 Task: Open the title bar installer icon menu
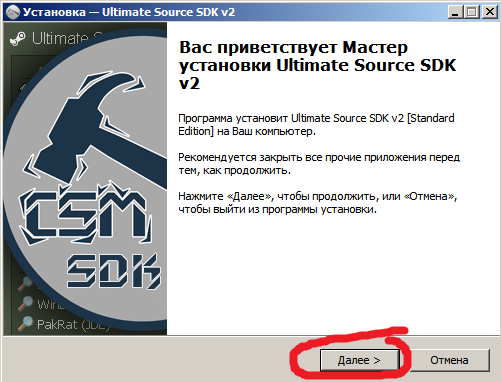coord(13,12)
